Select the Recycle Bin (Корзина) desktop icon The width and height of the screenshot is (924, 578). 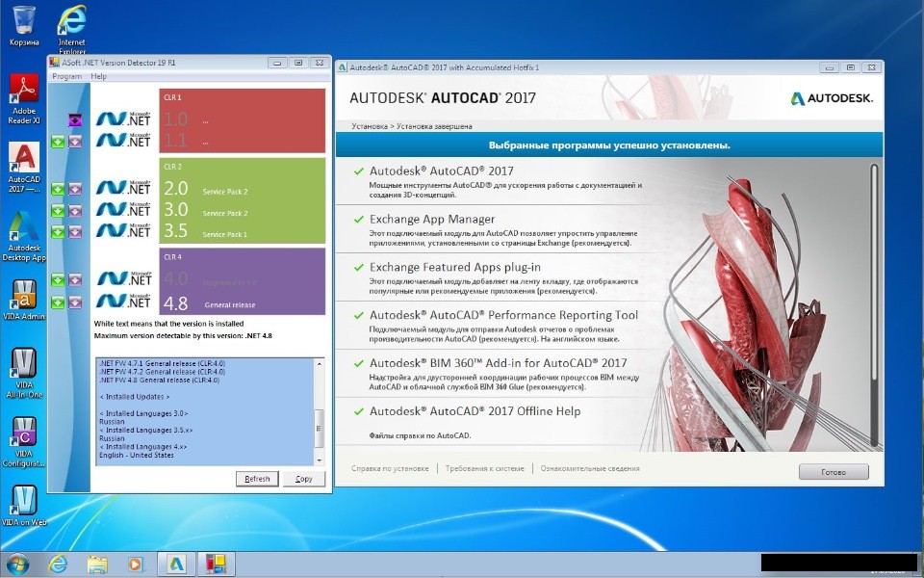[24, 26]
